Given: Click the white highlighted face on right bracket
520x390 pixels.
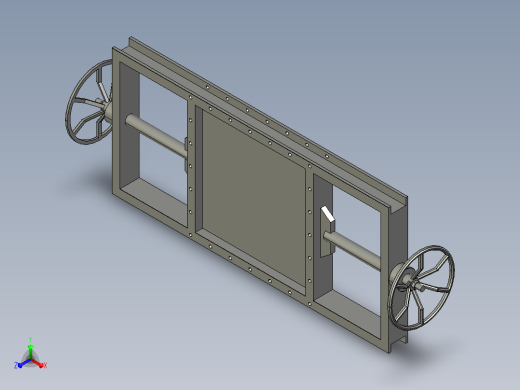Looking at the screenshot, I should 327,214.
